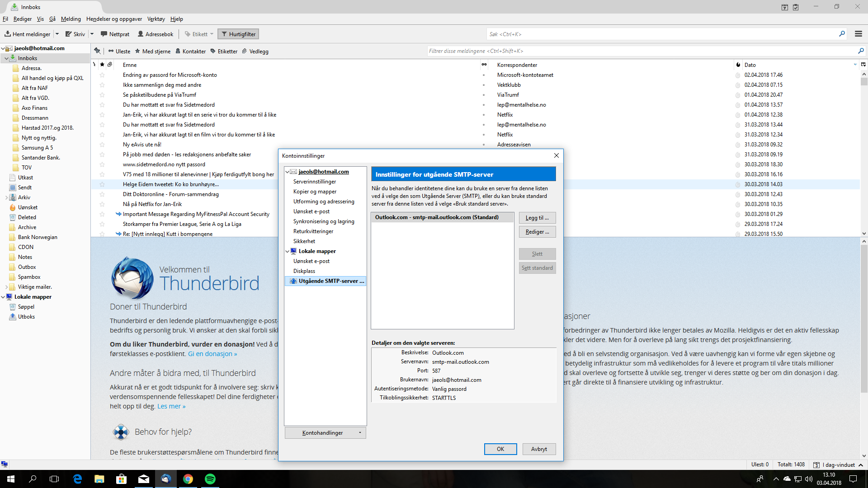Viewport: 868px width, 488px height.
Task: Collapse the Innboks folder tree
Action: point(6,58)
